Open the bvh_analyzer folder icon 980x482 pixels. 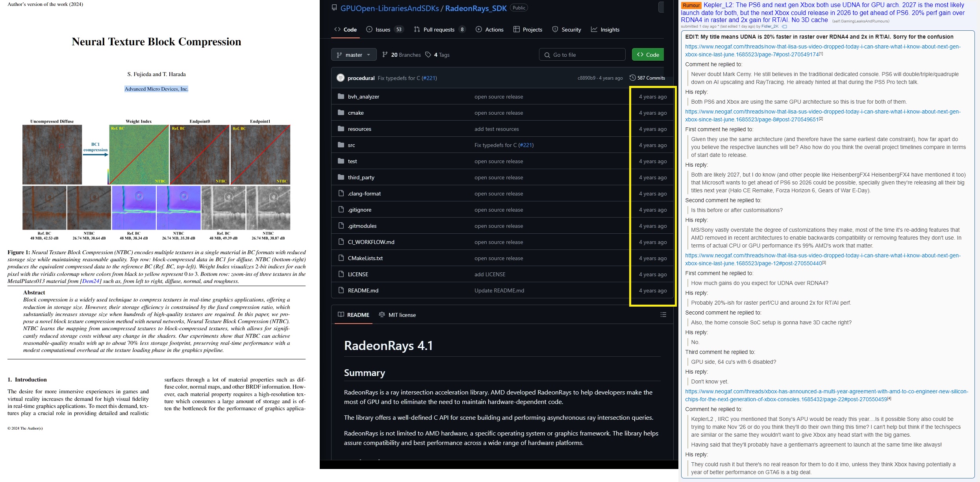[341, 97]
